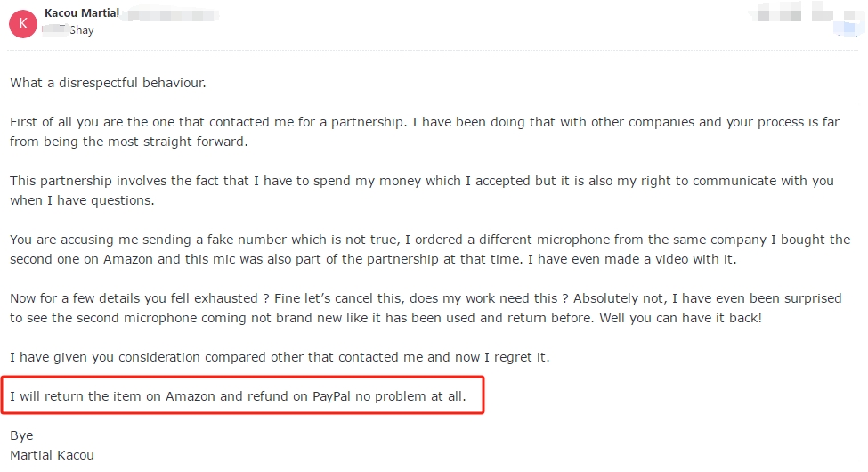This screenshot has height=472, width=868.
Task: Click the paragraph starting 'Now for a few details'
Action: (x=426, y=308)
